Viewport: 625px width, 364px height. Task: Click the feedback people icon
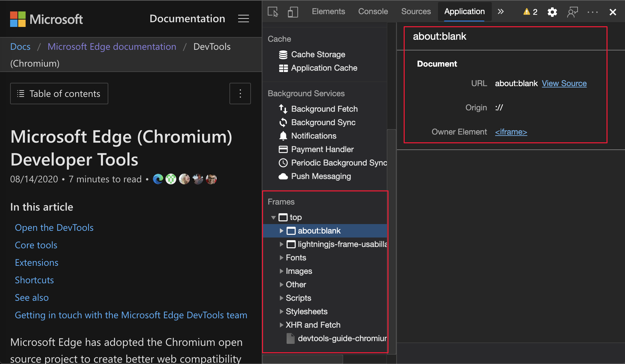[572, 12]
